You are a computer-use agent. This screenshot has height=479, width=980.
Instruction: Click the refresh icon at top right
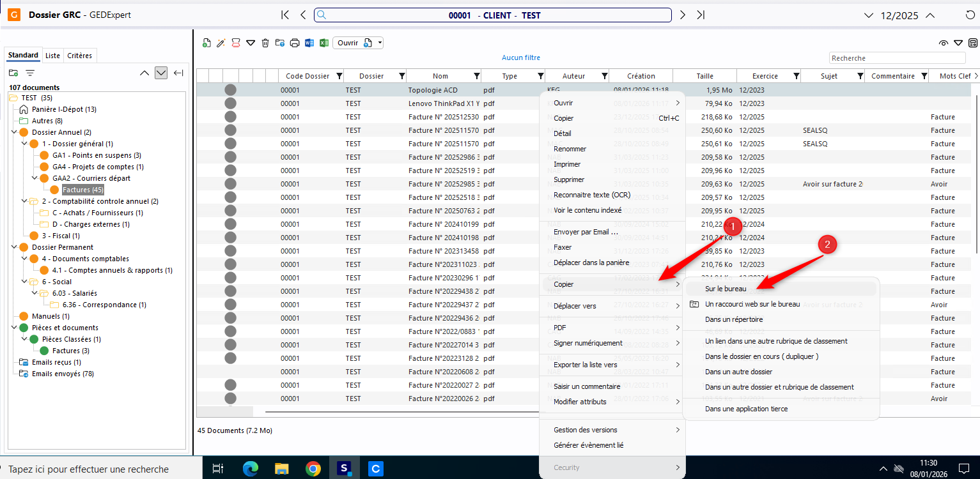970,15
